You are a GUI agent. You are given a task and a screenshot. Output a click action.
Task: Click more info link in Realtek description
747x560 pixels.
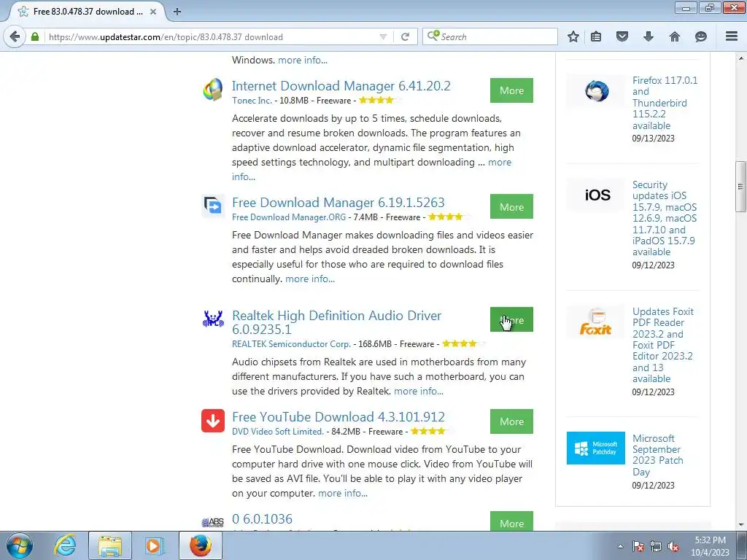[x=418, y=391]
